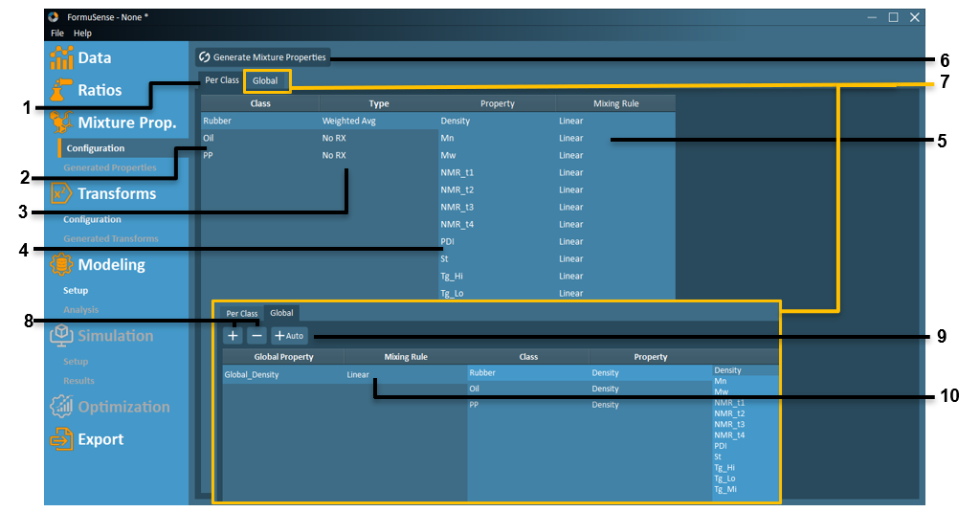
Task: Open the Data section label
Action: [95, 58]
